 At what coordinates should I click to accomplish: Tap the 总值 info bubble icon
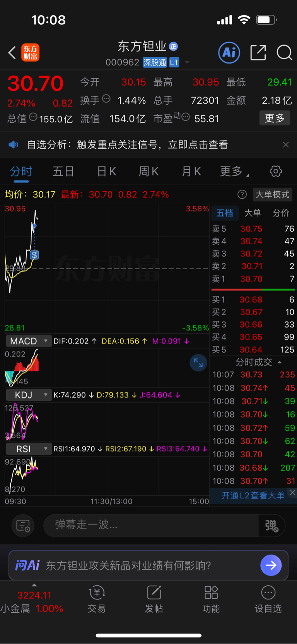pyautogui.click(x=33, y=117)
